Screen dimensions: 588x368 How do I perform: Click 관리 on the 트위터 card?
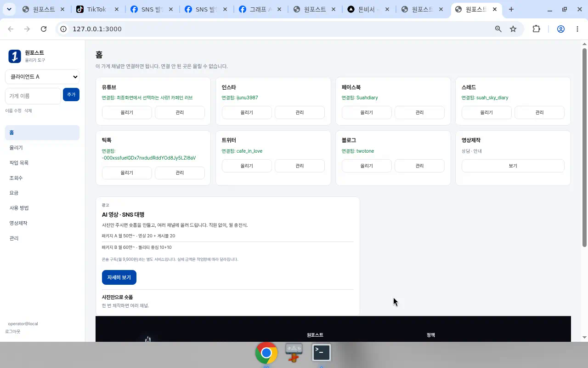tap(300, 166)
